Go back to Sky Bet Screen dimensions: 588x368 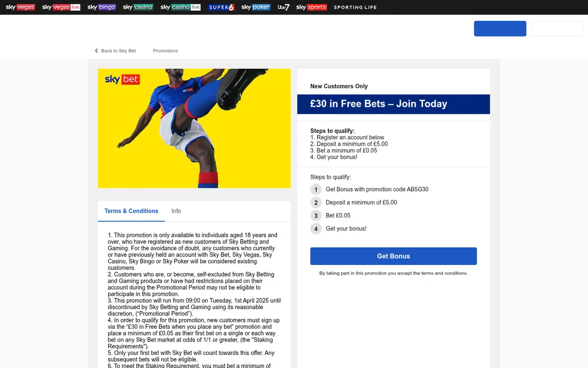pyautogui.click(x=119, y=51)
